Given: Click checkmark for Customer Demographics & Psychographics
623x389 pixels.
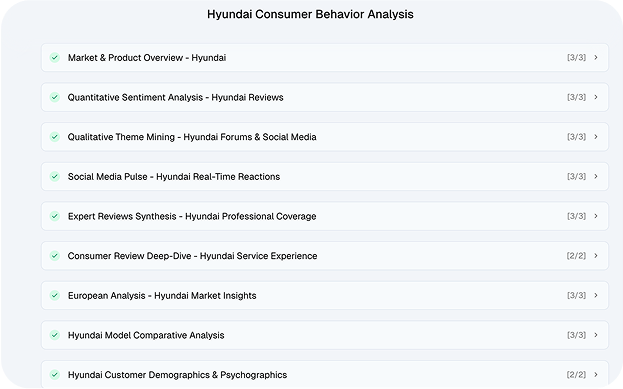Looking at the screenshot, I should [55, 375].
